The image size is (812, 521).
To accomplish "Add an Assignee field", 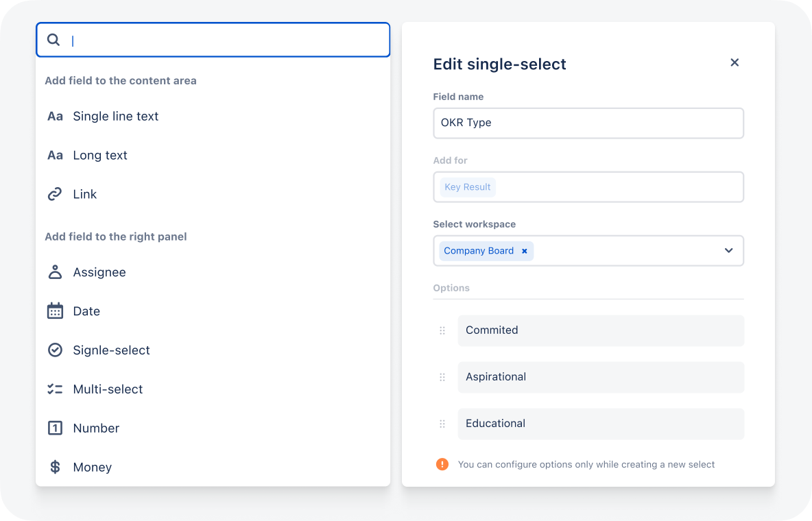I will pyautogui.click(x=99, y=272).
